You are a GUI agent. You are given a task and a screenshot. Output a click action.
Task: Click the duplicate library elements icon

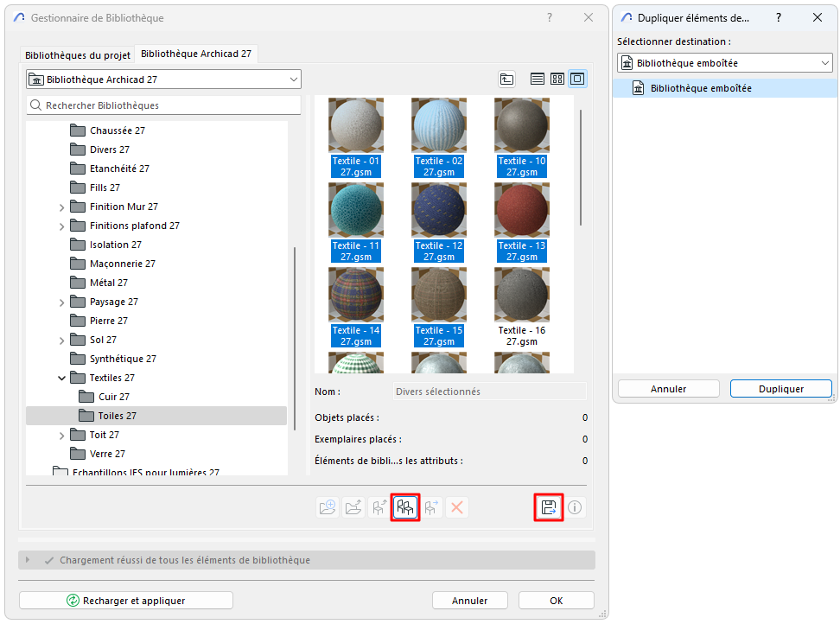pos(405,507)
